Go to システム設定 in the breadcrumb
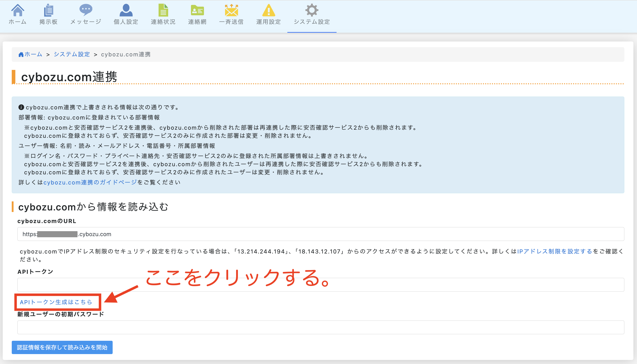637x364 pixels. click(72, 54)
